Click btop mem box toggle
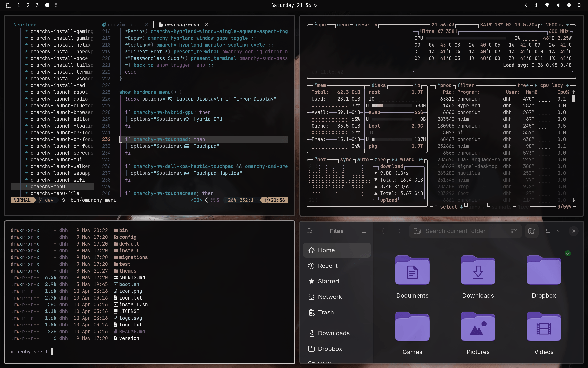This screenshot has height=368, width=588. coord(320,85)
